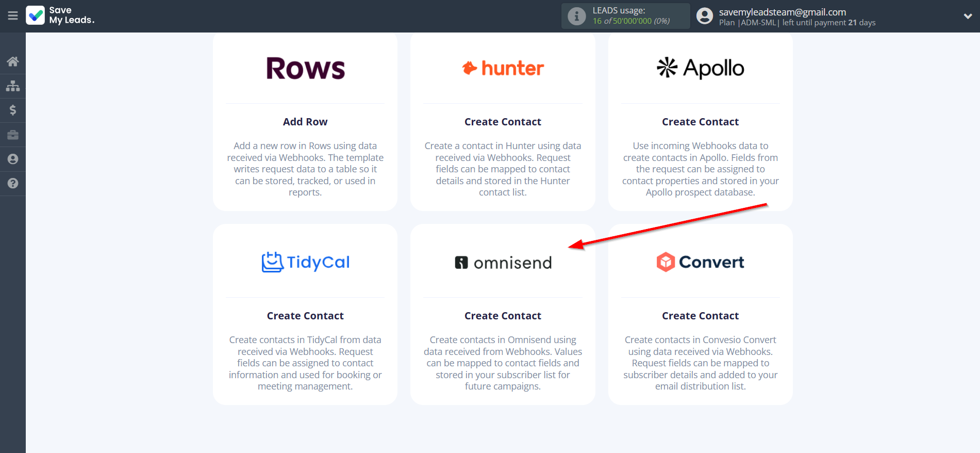This screenshot has width=980, height=453.
Task: Select the Omnisend logo
Action: [503, 263]
